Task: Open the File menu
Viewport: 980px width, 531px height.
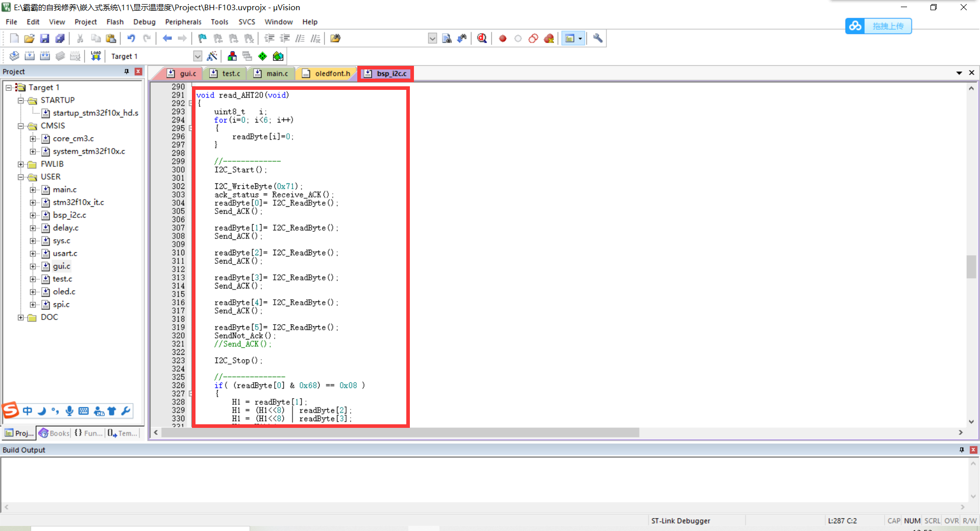Action: tap(11, 22)
